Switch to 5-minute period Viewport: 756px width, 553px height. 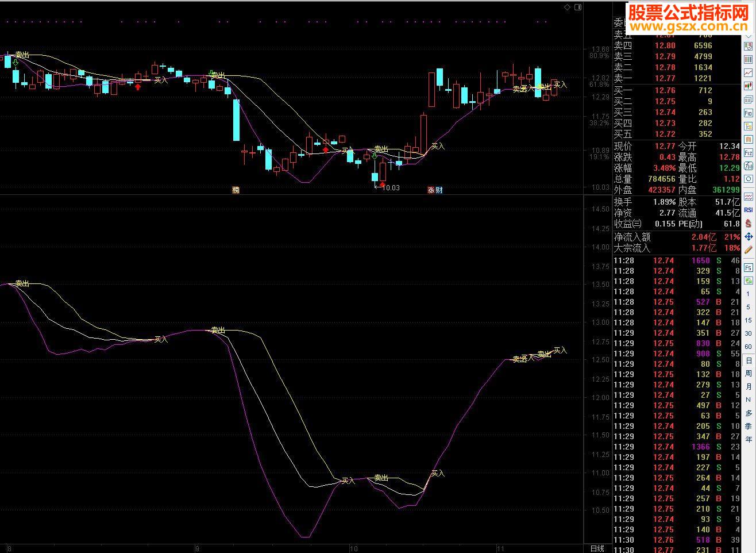point(749,308)
